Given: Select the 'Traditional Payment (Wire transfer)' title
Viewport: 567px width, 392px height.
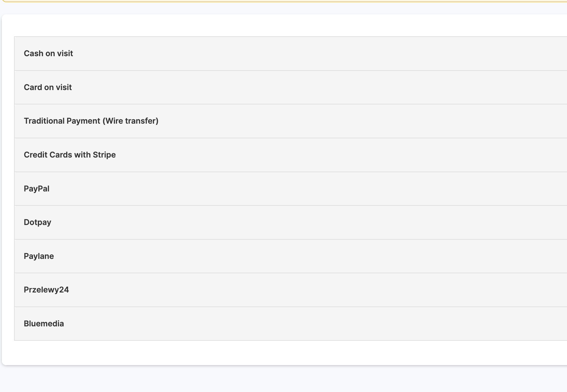Looking at the screenshot, I should [x=91, y=121].
